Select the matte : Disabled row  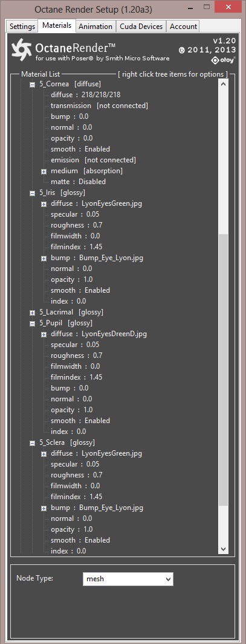[78, 182]
